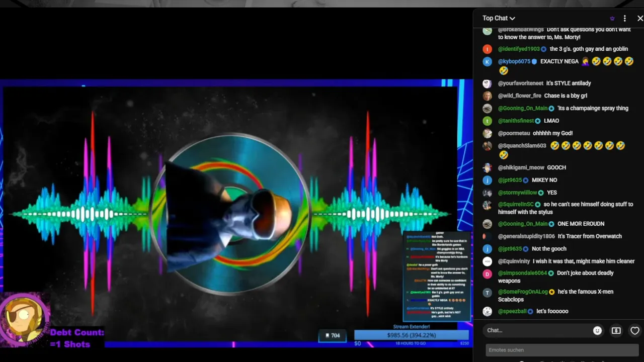The width and height of the screenshot is (644, 362).
Task: Send a heart reaction in chat
Action: click(635, 330)
